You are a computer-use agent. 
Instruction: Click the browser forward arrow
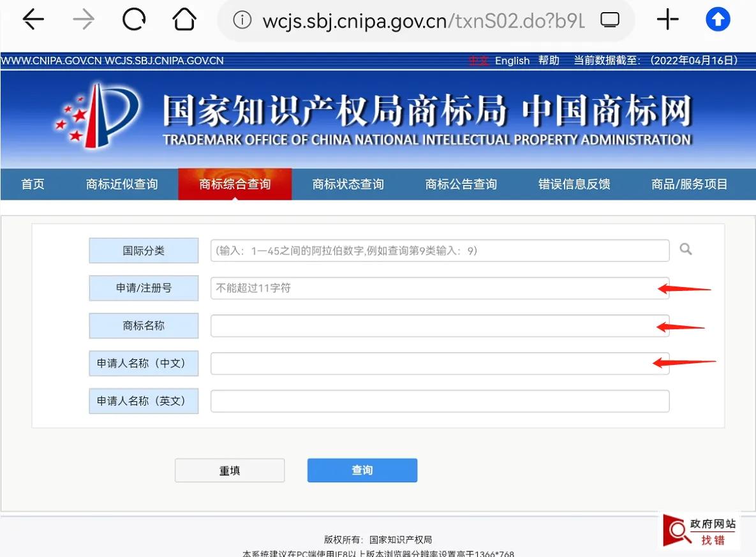[84, 20]
